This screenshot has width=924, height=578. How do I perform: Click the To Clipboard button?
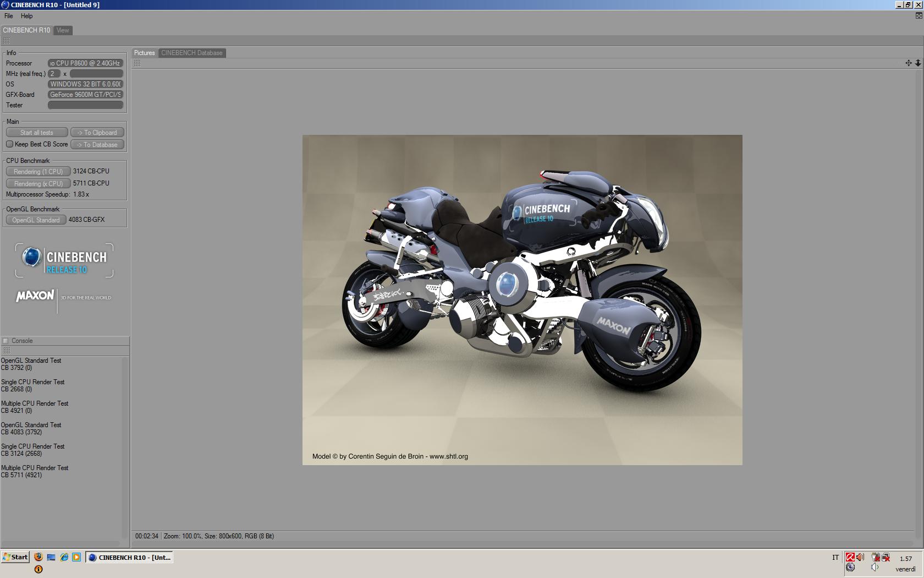pyautogui.click(x=97, y=133)
